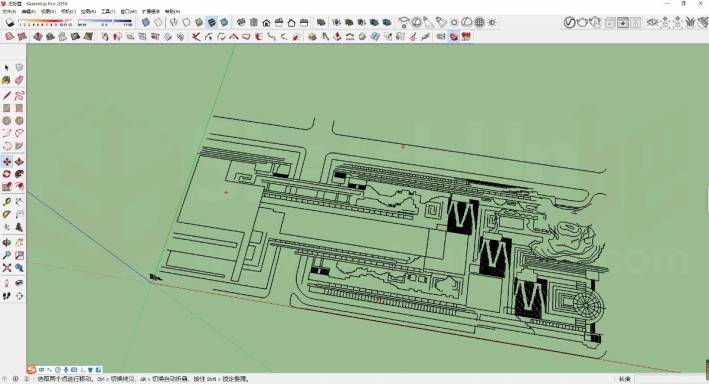The height and width of the screenshot is (384, 709).
Task: Click the Zoom magnifier tool
Action: tap(6, 256)
